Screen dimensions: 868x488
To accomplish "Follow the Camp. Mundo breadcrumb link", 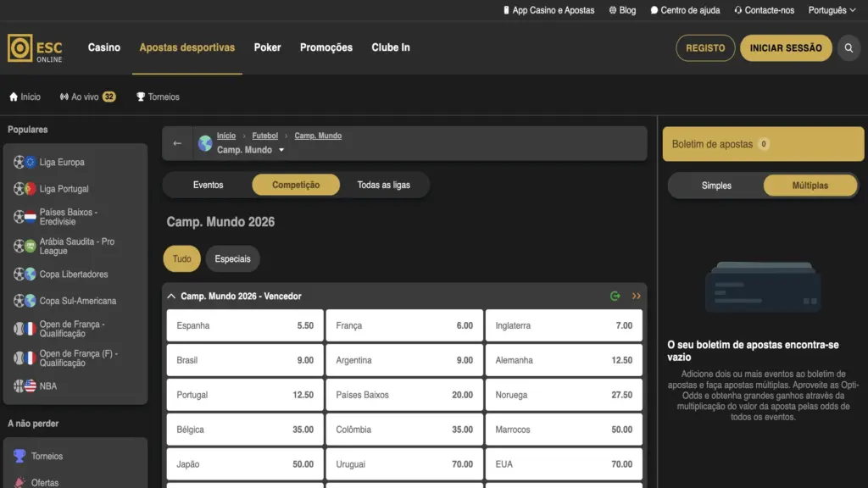I will pos(318,136).
